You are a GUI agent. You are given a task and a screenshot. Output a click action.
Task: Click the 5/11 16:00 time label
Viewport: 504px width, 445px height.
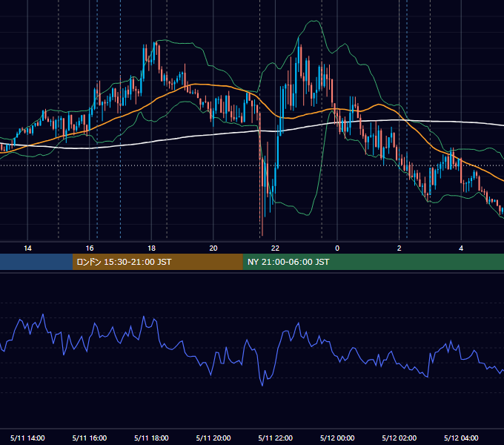click(x=90, y=438)
